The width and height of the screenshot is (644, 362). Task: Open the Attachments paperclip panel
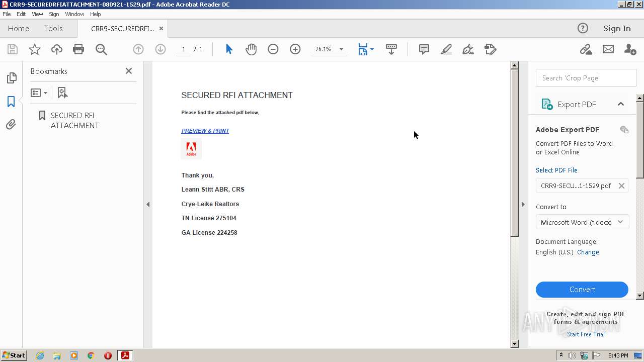point(11,124)
